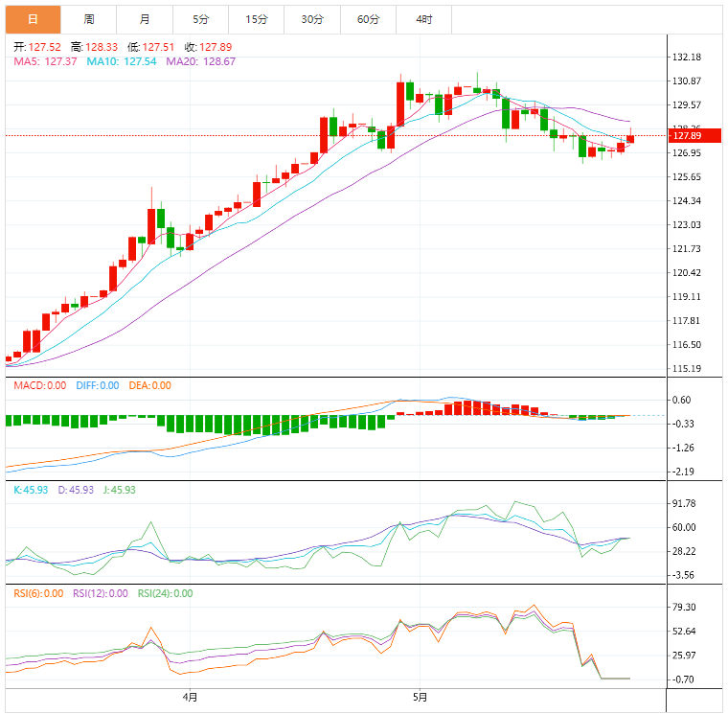Choose the 30分 chart tab
This screenshot has height=714, width=728.
click(312, 19)
